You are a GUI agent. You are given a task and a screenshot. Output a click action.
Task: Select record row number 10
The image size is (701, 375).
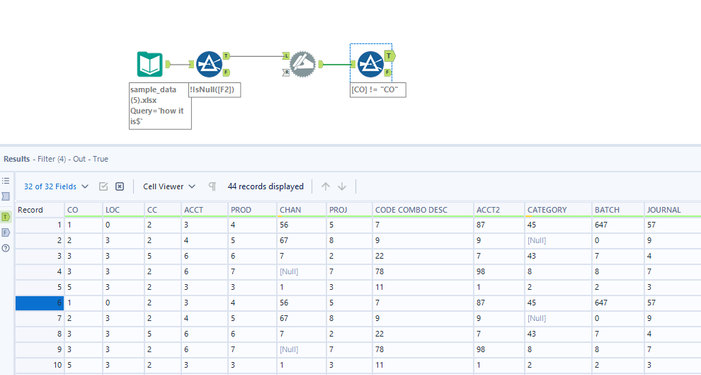coord(40,365)
